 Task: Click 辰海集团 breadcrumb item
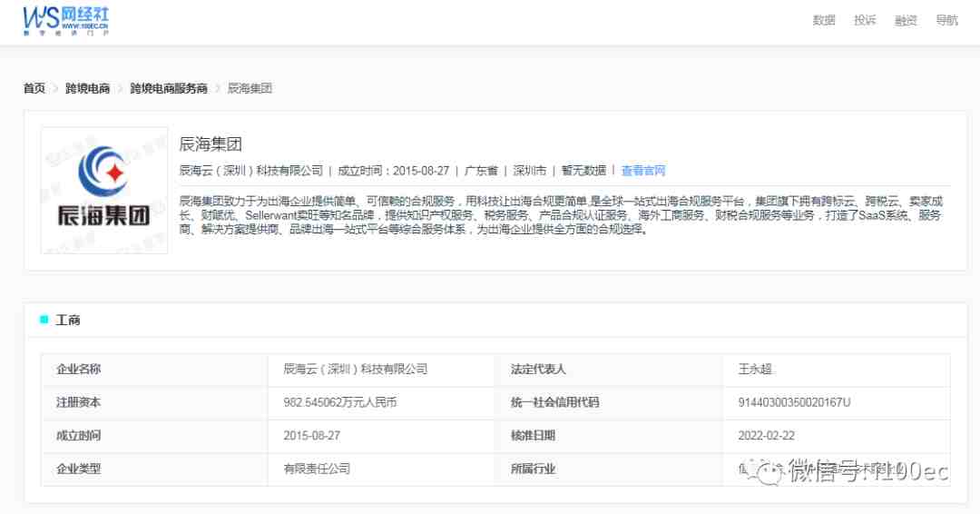pos(250,88)
